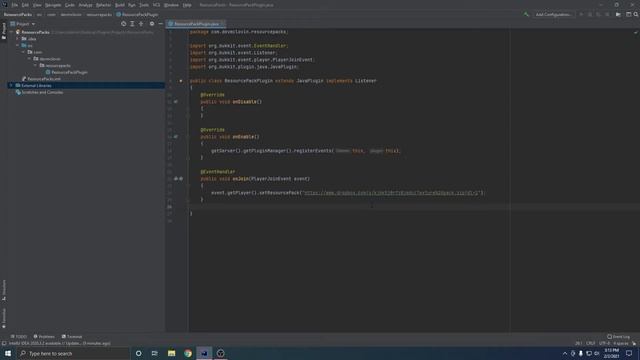
Task: Select the ResourcePackPlugin.java editor tab
Action: [196, 24]
